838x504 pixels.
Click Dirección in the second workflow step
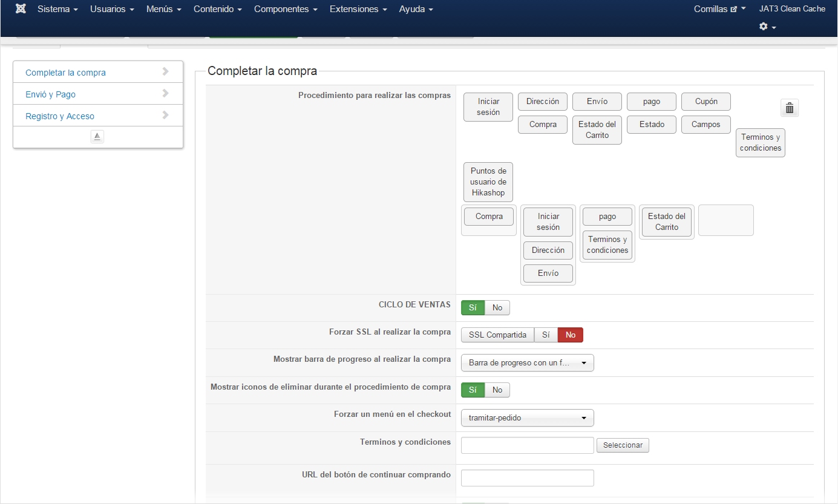coord(548,250)
